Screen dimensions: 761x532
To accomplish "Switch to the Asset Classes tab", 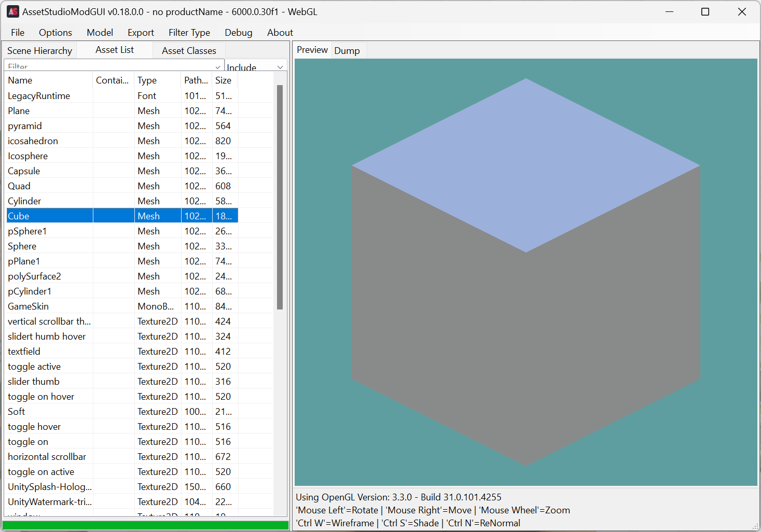I will coord(189,51).
